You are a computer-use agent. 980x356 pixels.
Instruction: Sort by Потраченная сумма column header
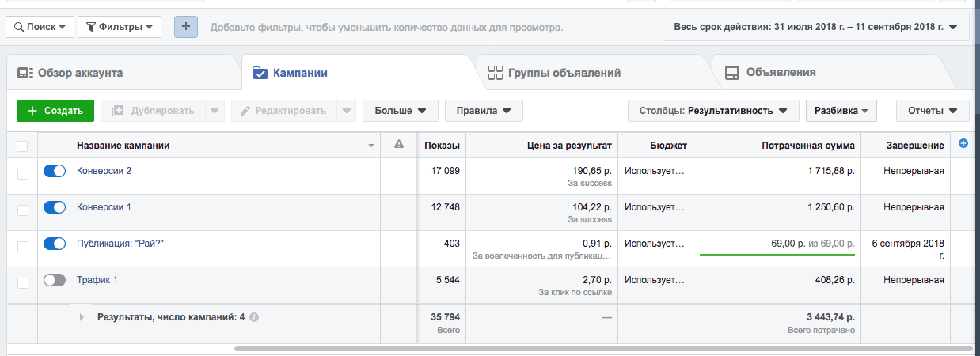(x=778, y=146)
